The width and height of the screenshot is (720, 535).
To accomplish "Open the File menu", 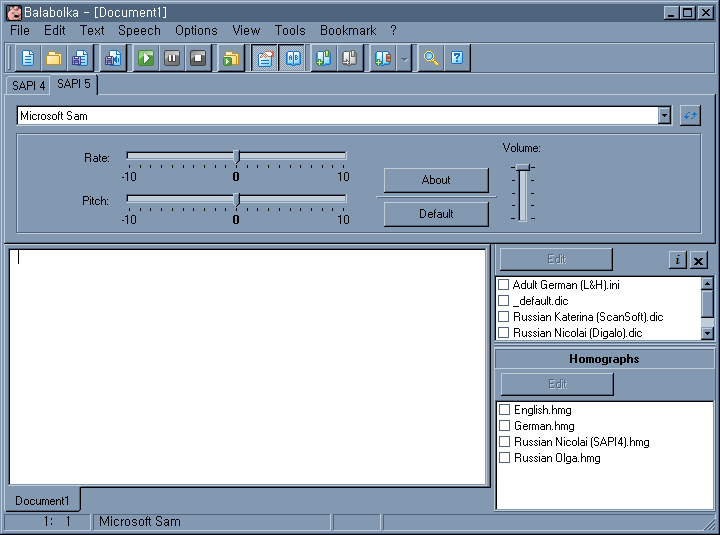I will 20,30.
